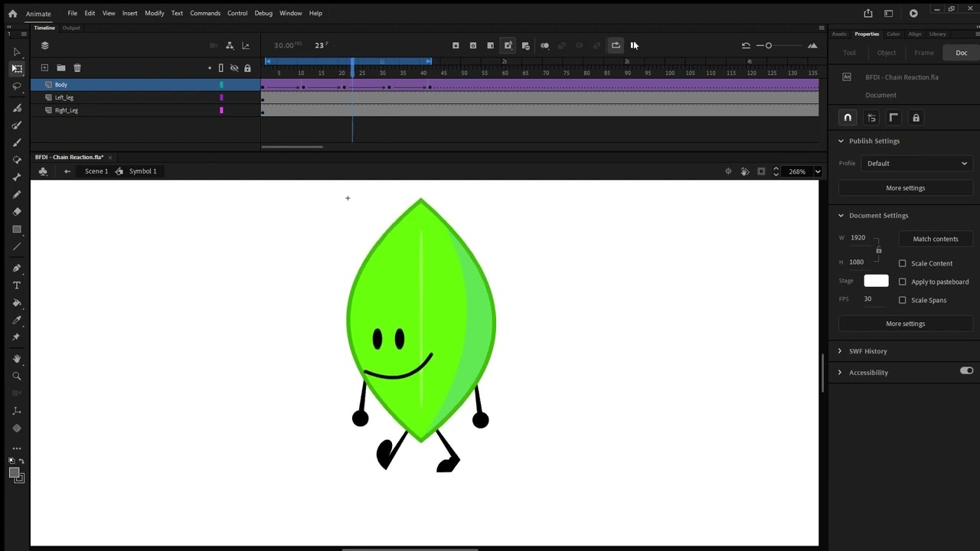
Task: Select the Pen tool
Action: point(17,268)
